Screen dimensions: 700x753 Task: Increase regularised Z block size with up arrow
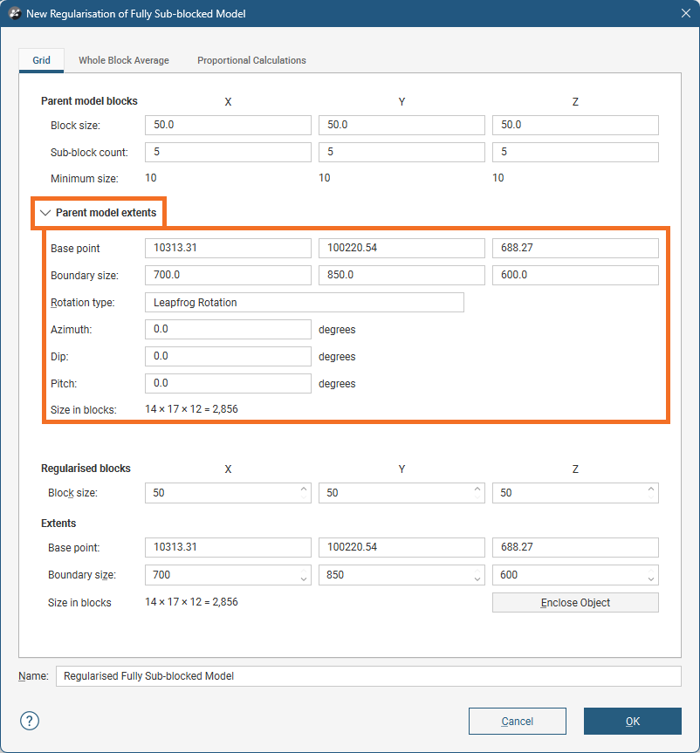[651, 489]
